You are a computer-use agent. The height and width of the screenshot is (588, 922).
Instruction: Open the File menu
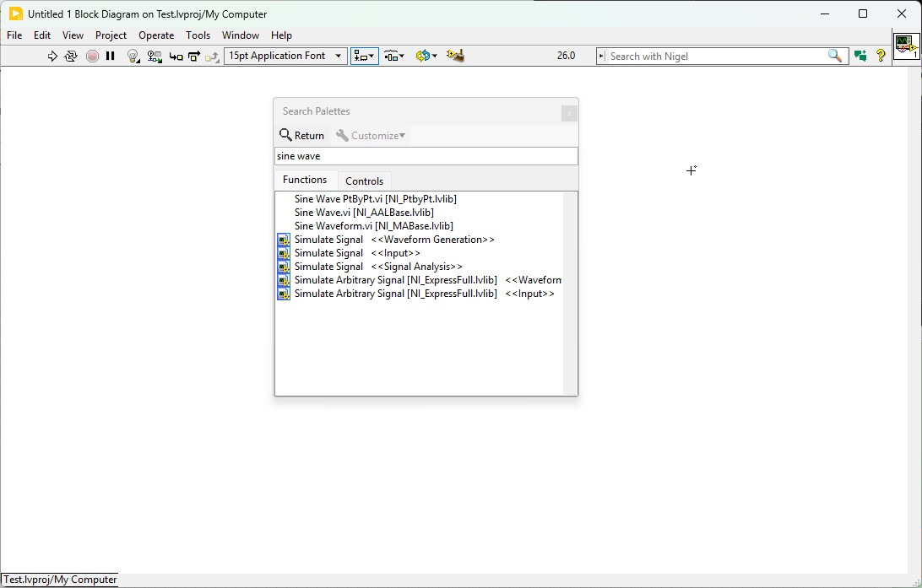(x=14, y=35)
